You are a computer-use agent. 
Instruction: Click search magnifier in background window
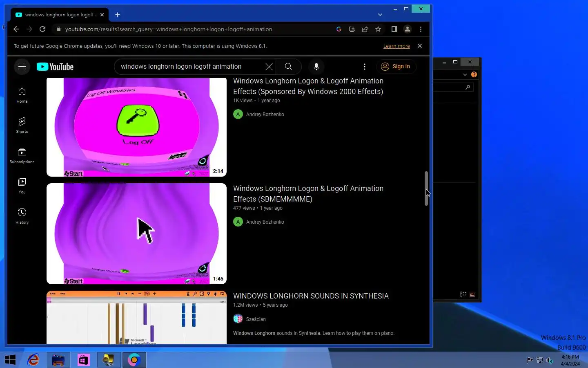coord(468,87)
